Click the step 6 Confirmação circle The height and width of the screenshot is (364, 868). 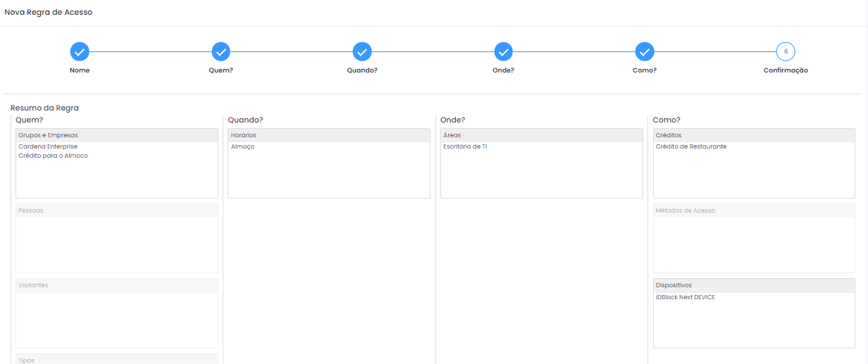(x=786, y=51)
